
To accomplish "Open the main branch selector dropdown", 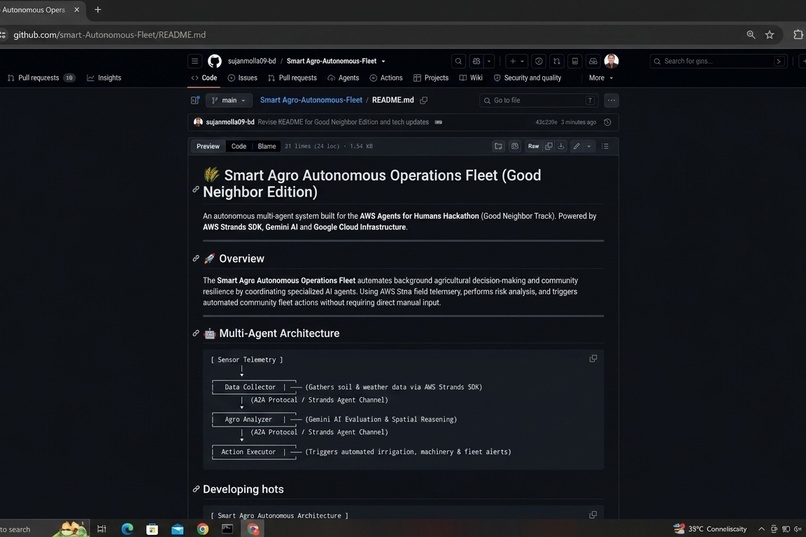I will click(229, 100).
